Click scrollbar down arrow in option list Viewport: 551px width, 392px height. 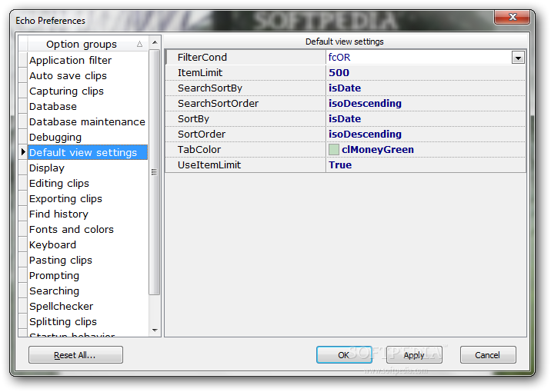[x=155, y=331]
